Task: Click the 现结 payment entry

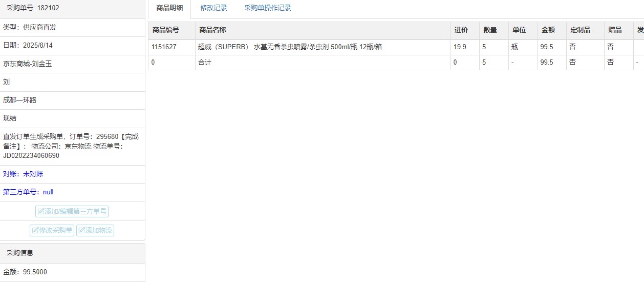Action: (72, 118)
